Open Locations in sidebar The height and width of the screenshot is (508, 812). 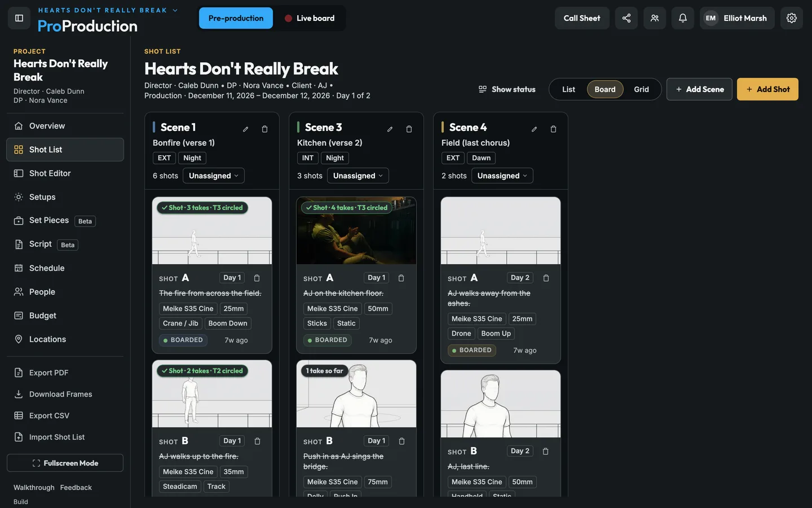point(65,339)
